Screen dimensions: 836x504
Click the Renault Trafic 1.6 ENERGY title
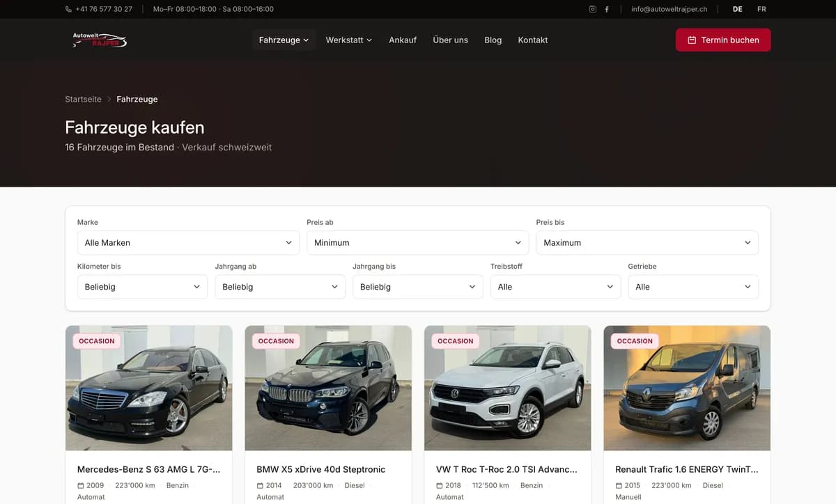click(687, 469)
